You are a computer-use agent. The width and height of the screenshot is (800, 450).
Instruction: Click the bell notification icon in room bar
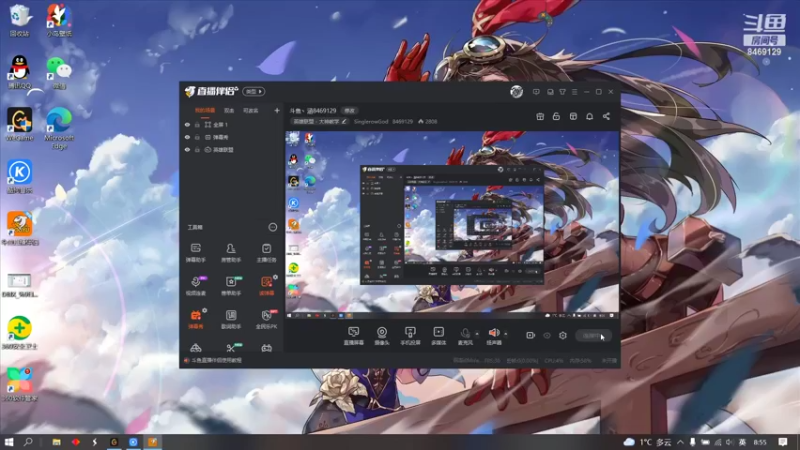coord(589,116)
